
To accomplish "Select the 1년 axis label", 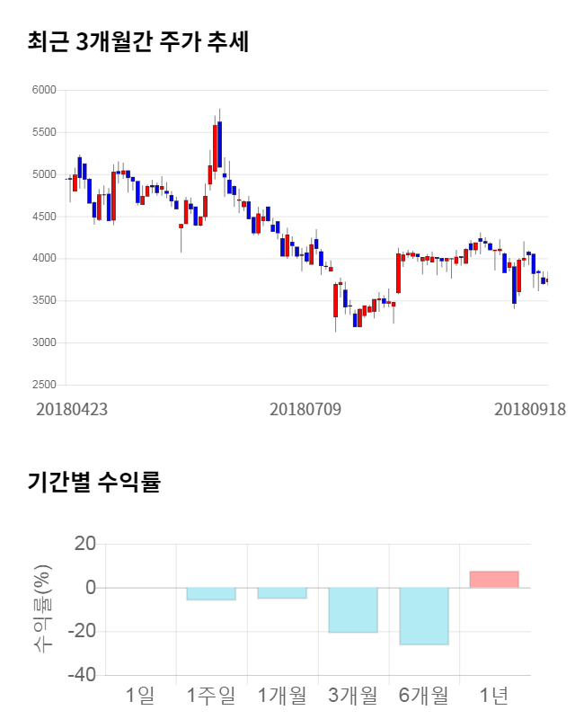I will click(x=494, y=695).
